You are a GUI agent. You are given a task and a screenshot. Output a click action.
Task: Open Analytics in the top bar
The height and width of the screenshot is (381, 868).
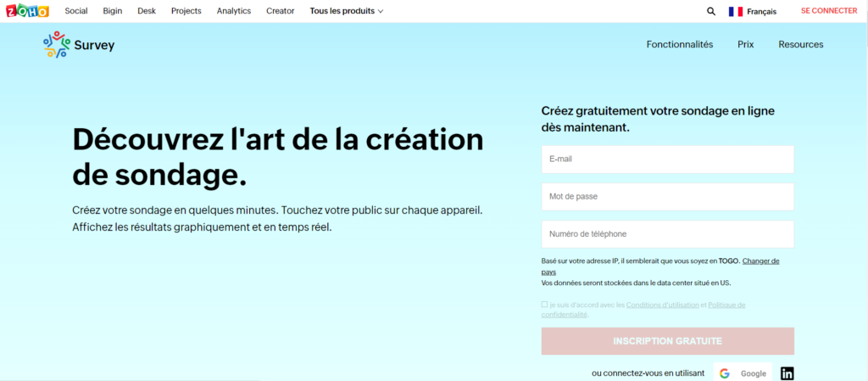tap(234, 11)
